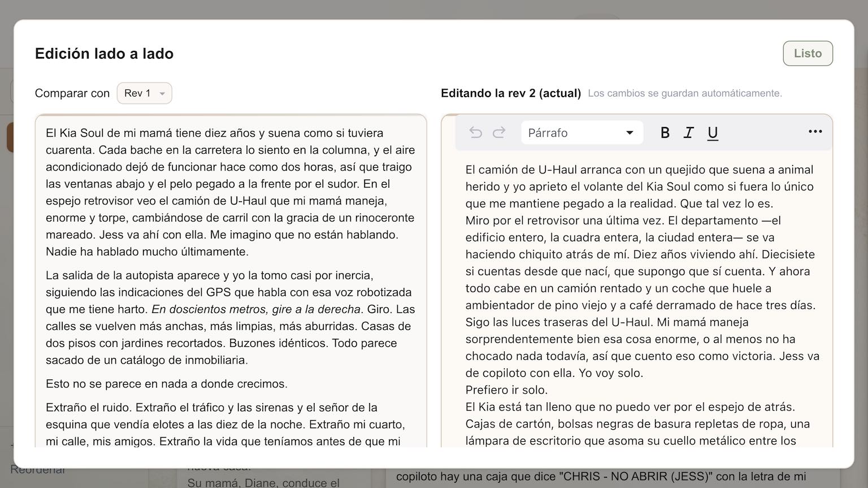Click the 'Comparar con' label
The height and width of the screenshot is (488, 868).
coord(72,93)
